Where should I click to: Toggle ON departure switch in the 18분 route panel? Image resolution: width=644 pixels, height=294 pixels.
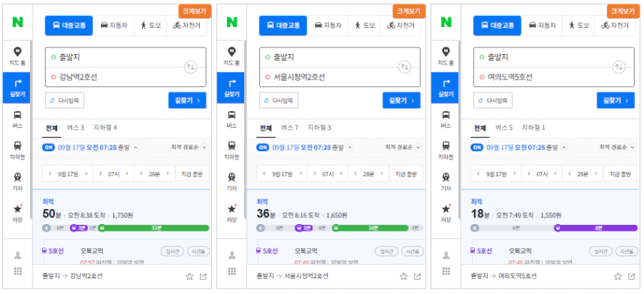[476, 147]
